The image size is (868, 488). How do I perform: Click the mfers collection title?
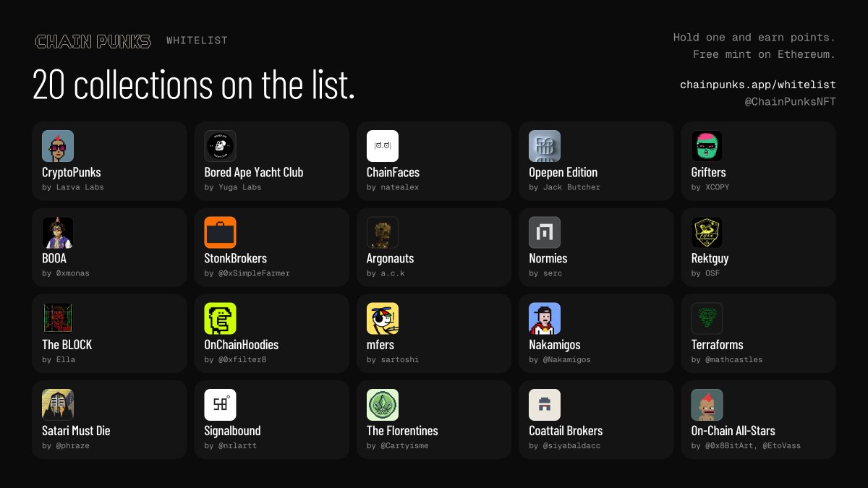click(x=380, y=344)
